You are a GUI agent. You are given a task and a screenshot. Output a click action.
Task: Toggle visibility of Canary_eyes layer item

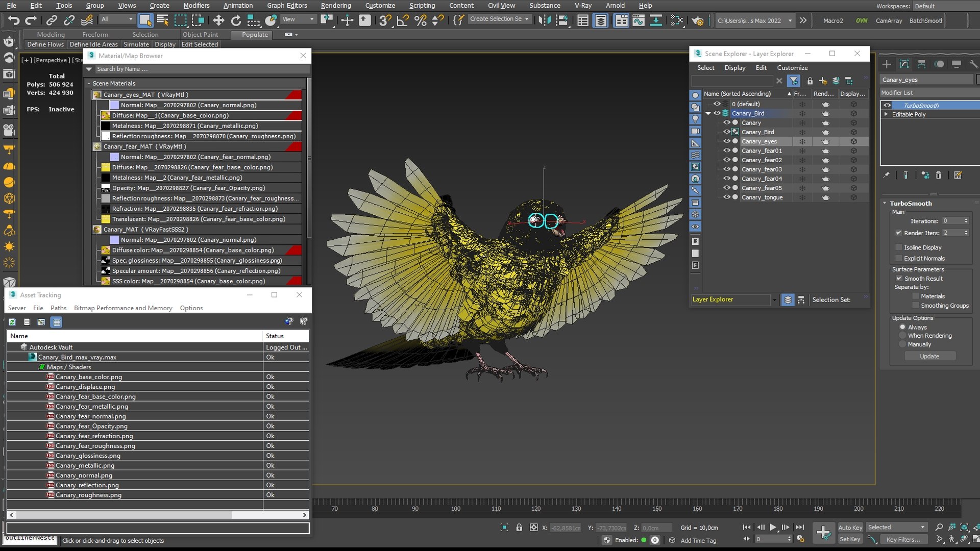click(726, 141)
